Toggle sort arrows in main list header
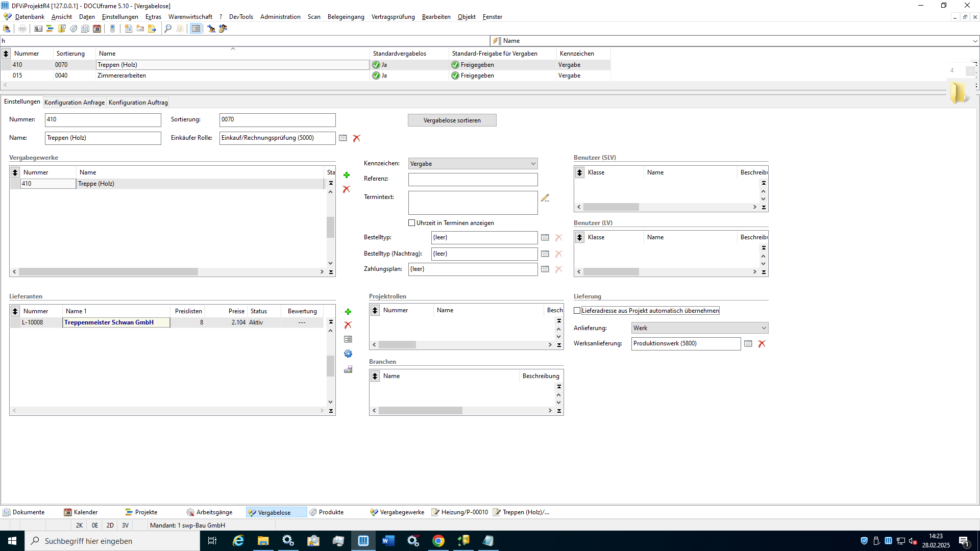 (x=6, y=54)
